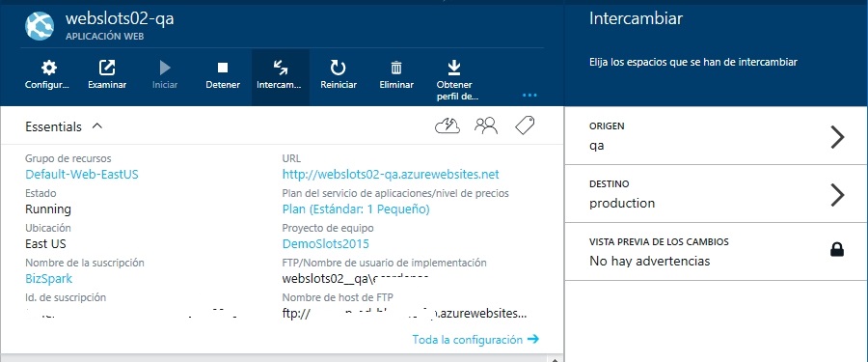Screen dimensions: 868x362
Task: Click the FTP host name value
Action: [405, 314]
